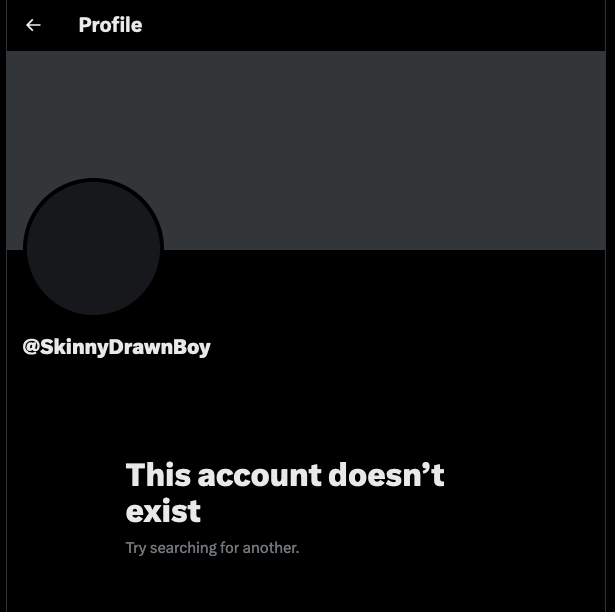Tap the dark profile picture circle
Viewport: 615px width, 612px height.
[x=93, y=248]
